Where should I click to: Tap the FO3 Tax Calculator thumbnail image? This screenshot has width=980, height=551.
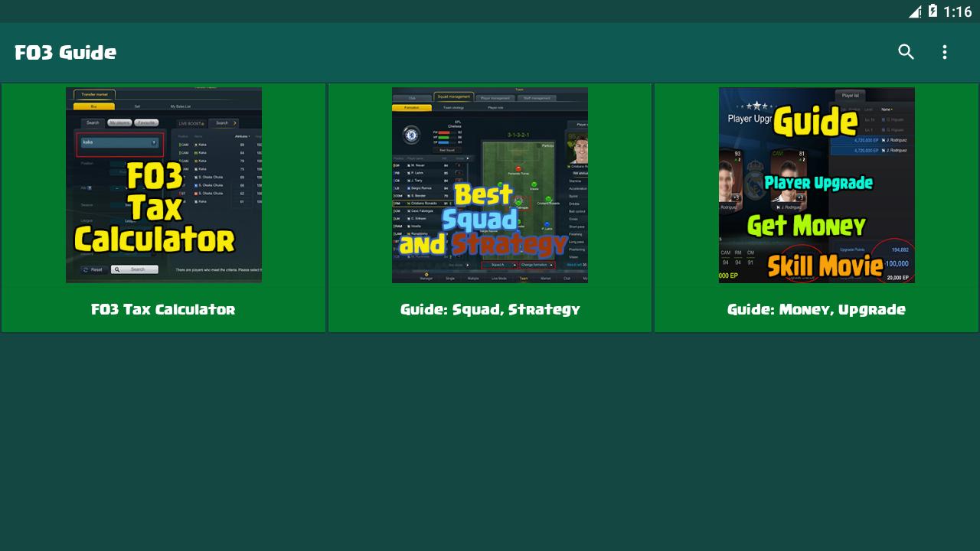pos(164,185)
